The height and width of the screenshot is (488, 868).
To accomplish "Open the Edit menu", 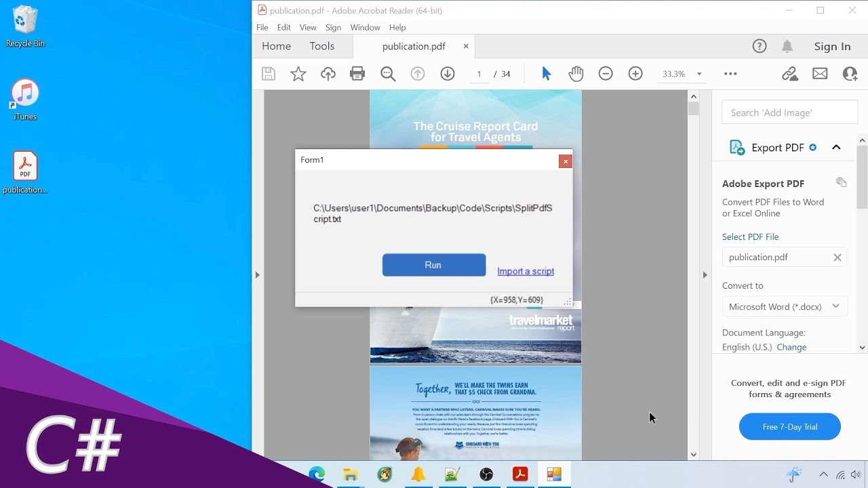I will tap(283, 27).
